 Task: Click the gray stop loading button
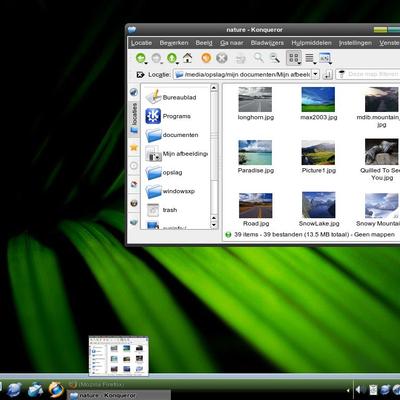pos(222,58)
